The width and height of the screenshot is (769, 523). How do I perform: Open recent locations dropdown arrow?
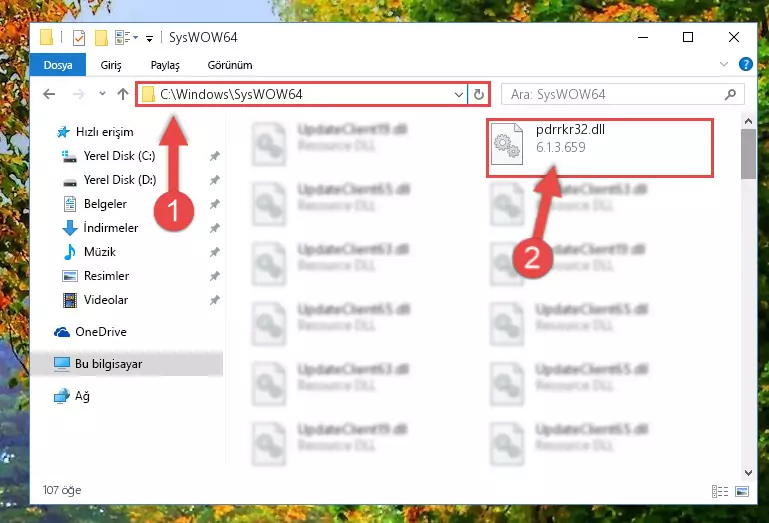click(102, 93)
